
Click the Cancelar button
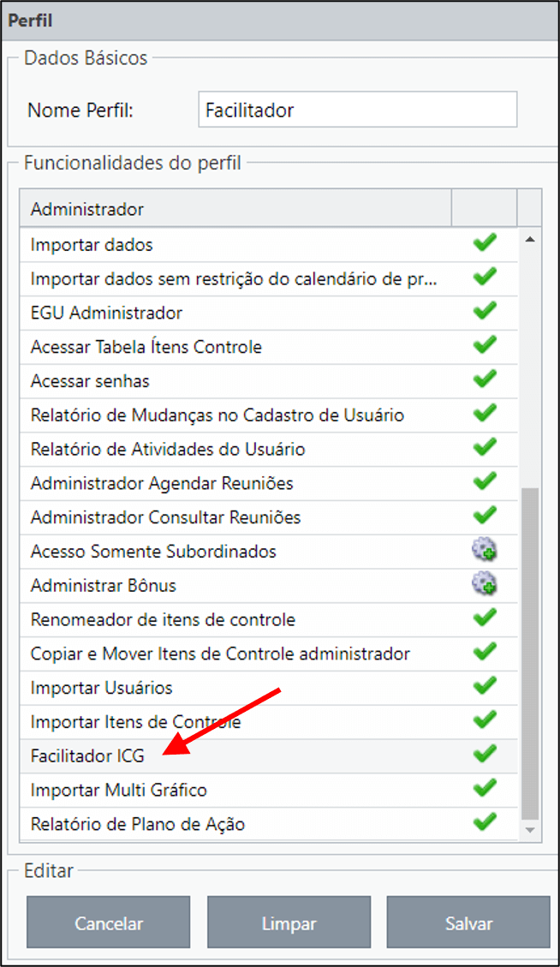coord(109,922)
